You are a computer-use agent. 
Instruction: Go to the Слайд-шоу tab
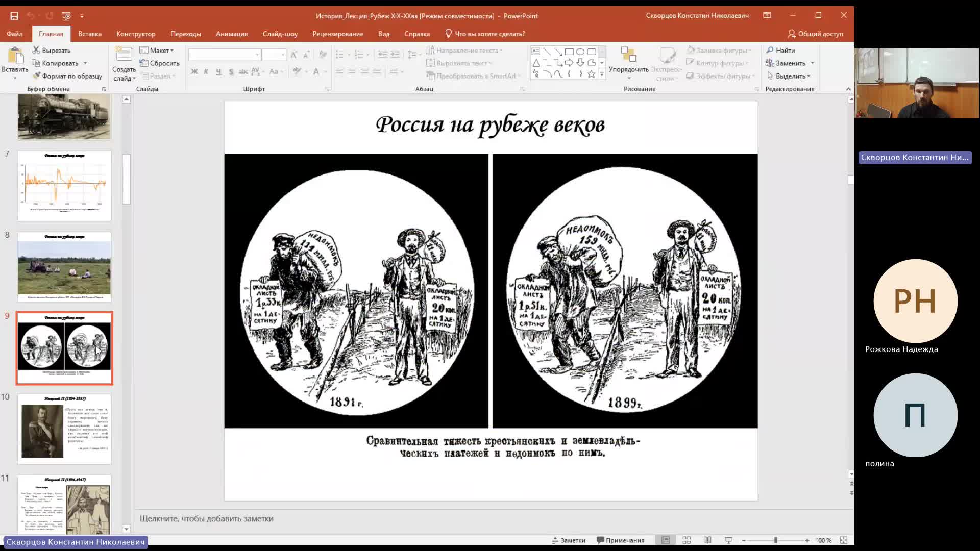tap(280, 34)
